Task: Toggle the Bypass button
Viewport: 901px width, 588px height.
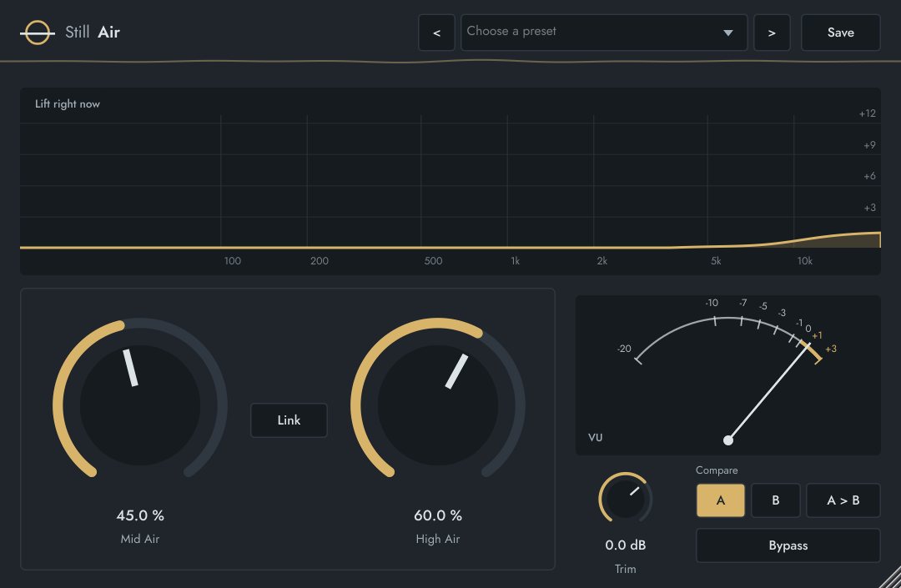Action: pyautogui.click(x=788, y=545)
